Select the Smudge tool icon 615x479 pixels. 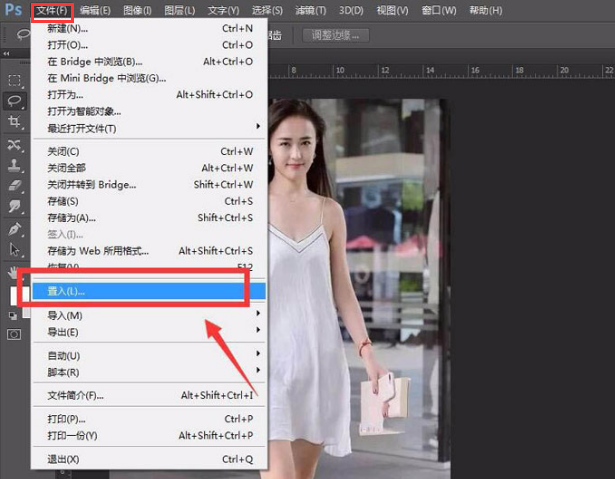[x=15, y=206]
